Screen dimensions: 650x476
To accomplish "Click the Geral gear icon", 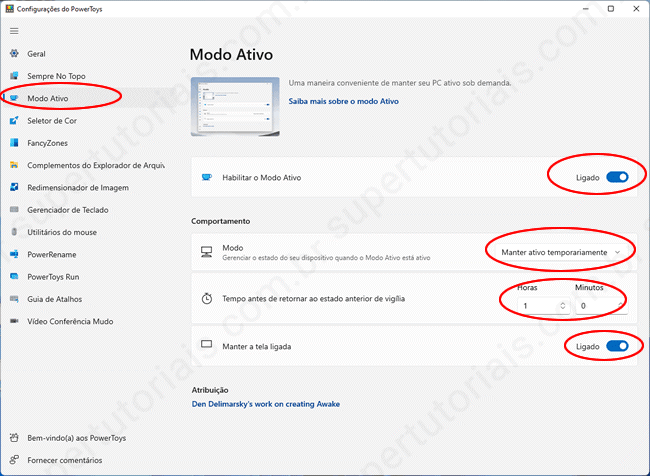I will (14, 53).
